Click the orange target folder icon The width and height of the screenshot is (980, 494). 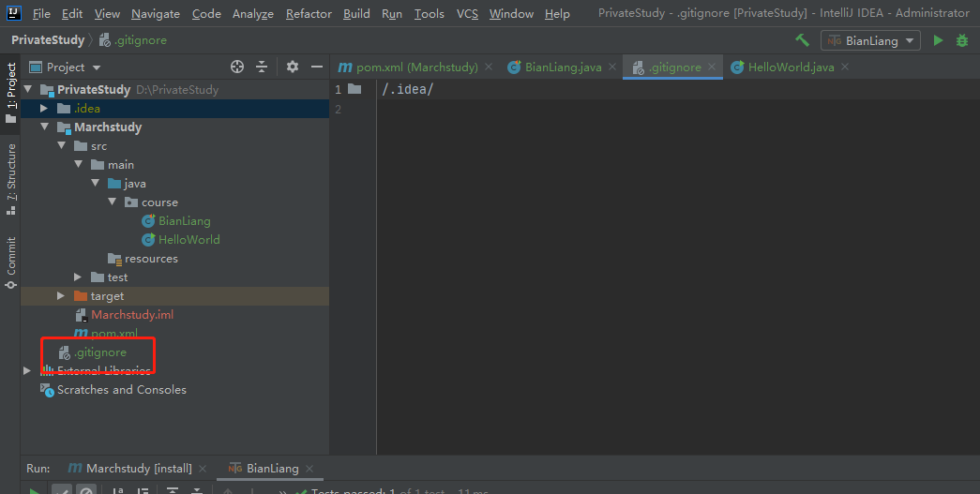80,295
